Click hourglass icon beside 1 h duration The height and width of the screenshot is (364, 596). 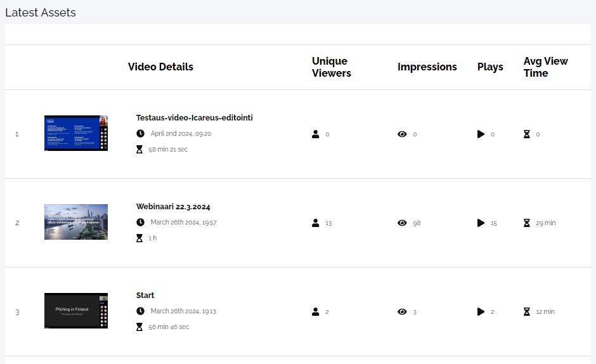pos(139,238)
